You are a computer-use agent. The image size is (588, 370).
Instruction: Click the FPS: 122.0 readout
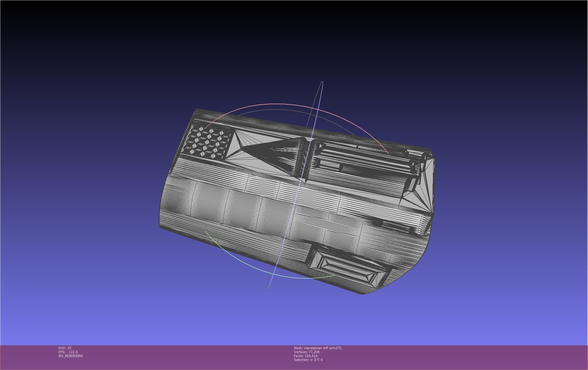[68, 352]
